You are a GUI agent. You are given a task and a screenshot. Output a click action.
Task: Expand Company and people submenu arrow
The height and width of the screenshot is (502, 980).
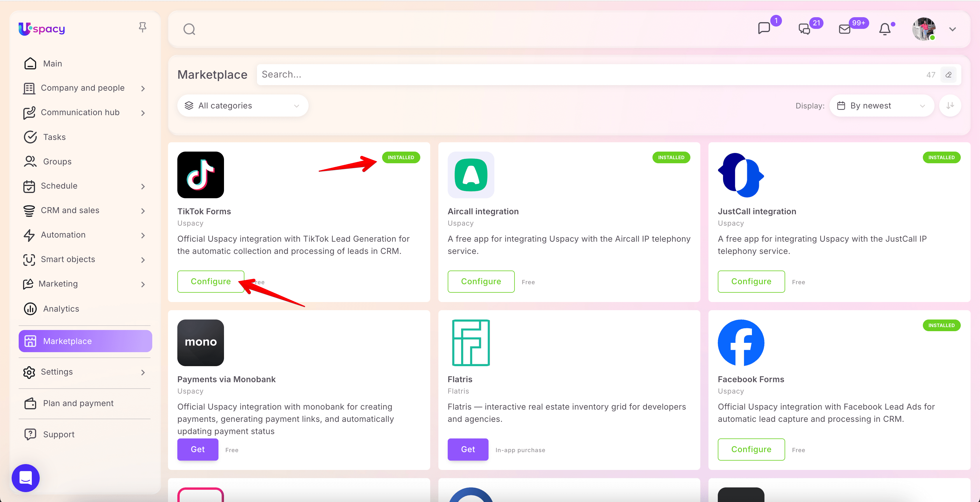tap(143, 88)
